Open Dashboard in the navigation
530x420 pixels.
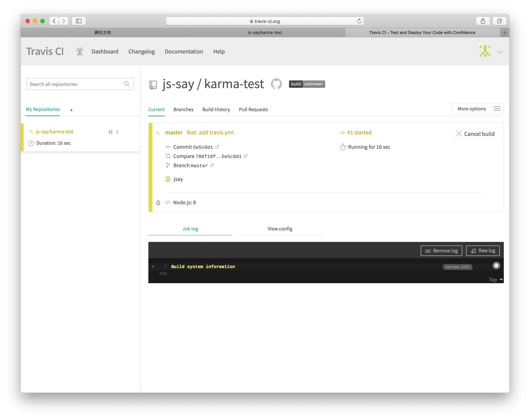point(105,51)
